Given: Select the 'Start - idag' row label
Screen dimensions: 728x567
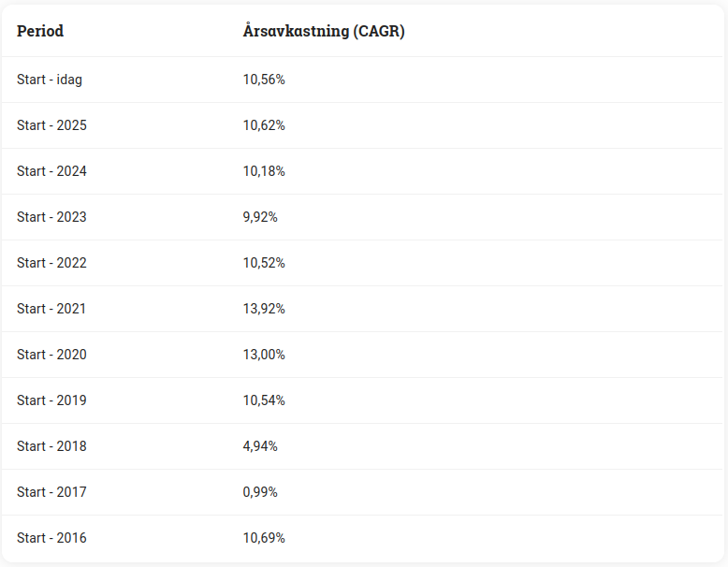Looking at the screenshot, I should coord(50,80).
